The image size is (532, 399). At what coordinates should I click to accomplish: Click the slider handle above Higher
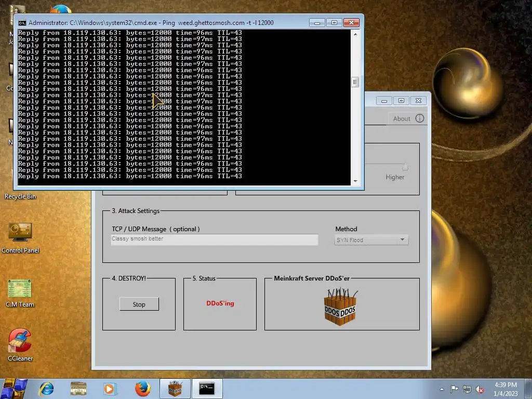[405, 167]
